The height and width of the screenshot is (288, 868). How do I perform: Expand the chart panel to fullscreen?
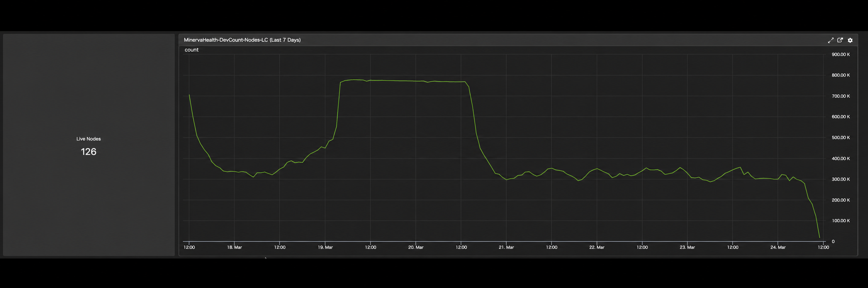pyautogui.click(x=831, y=40)
